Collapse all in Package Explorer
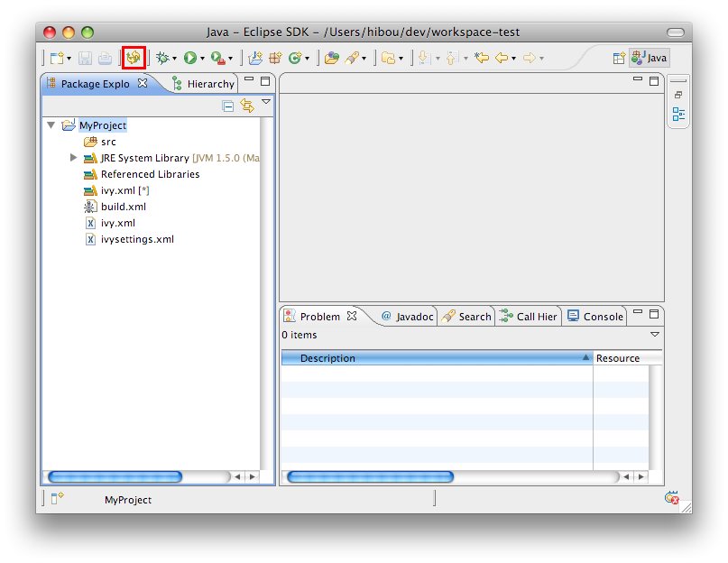This screenshot has width=728, height=563. pyautogui.click(x=228, y=106)
